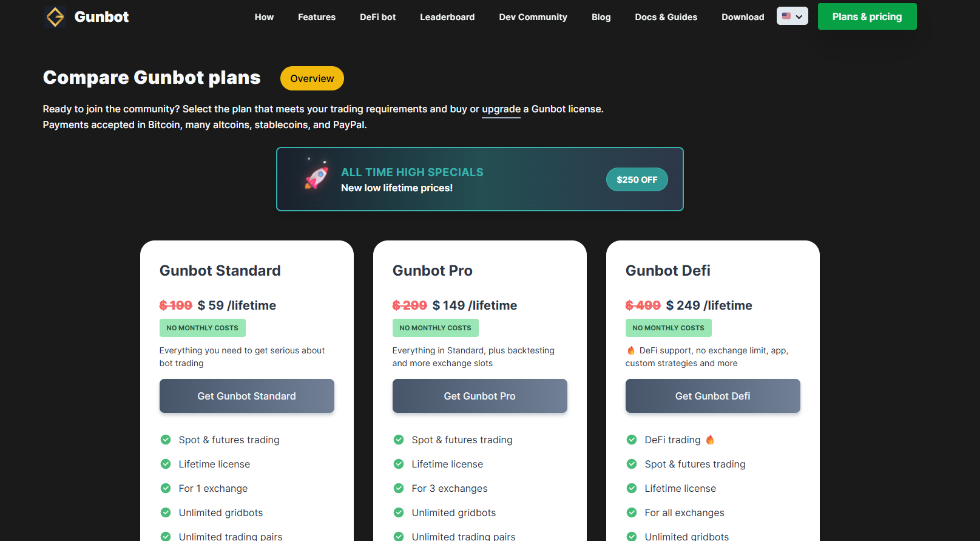Open the Download nav item

pyautogui.click(x=743, y=17)
